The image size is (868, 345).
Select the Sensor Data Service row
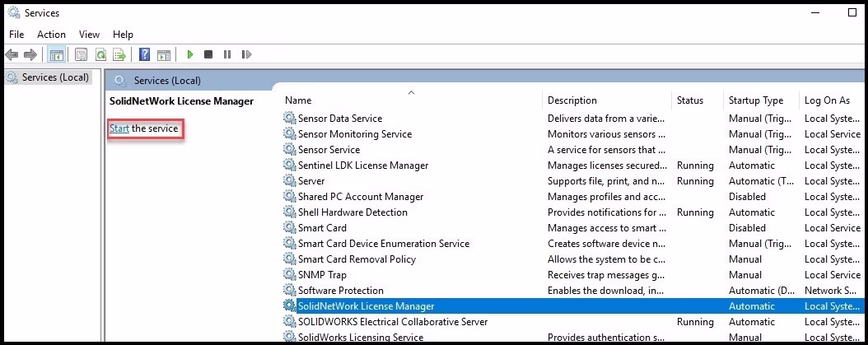click(572, 119)
